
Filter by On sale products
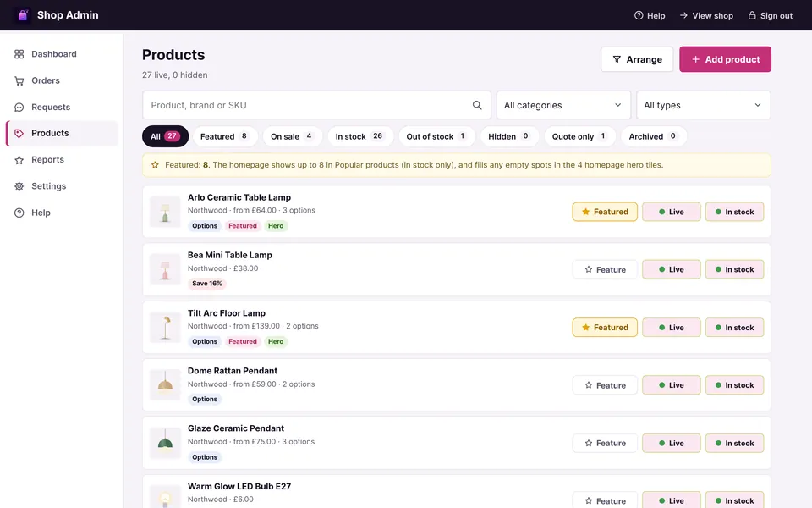point(292,136)
